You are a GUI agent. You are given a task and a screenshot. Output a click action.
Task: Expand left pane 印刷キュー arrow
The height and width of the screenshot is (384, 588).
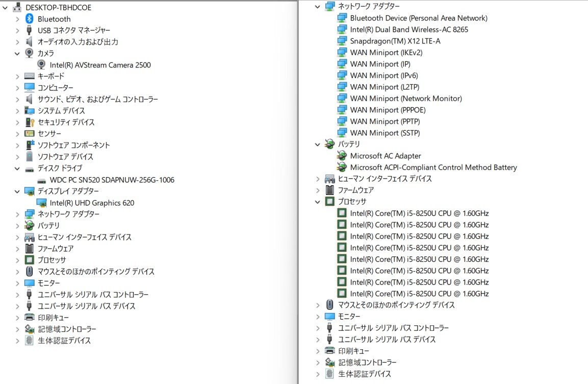pos(17,318)
